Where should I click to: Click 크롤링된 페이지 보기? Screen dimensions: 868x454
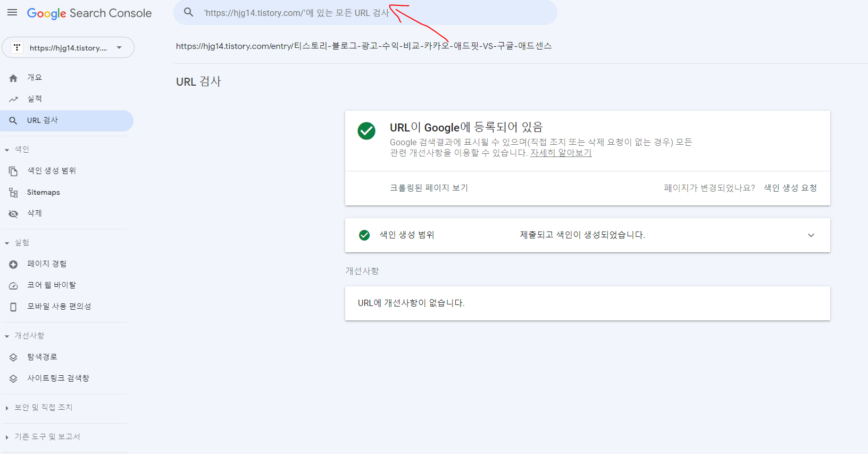click(x=429, y=188)
